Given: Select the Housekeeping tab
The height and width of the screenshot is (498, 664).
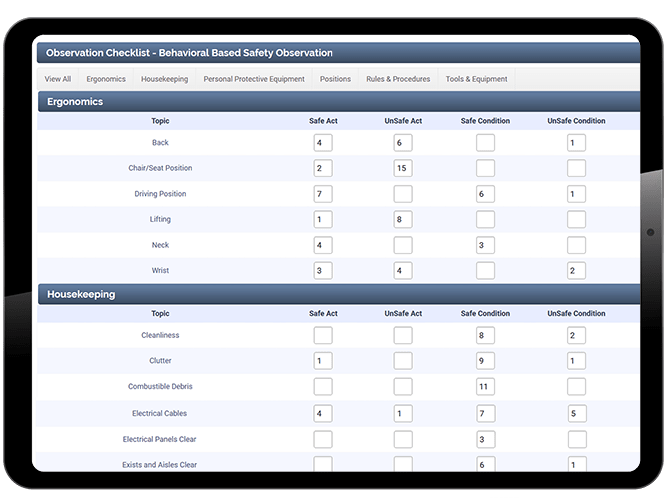Looking at the screenshot, I should (x=164, y=79).
